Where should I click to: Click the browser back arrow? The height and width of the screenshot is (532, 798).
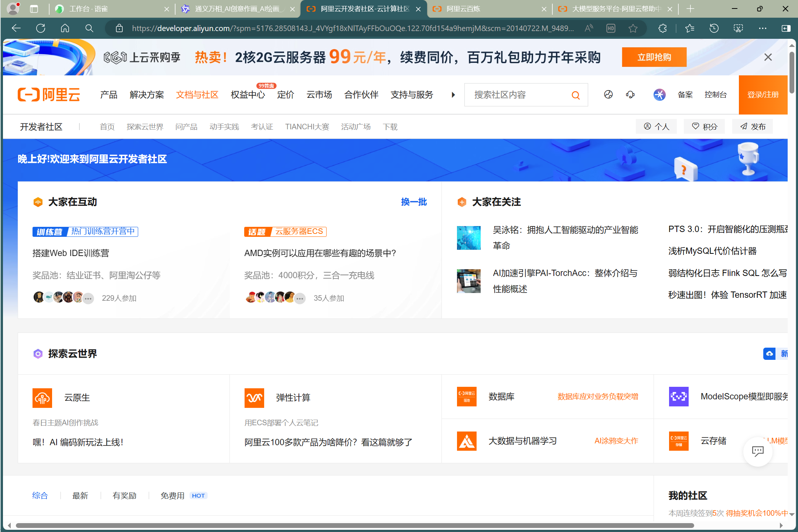click(16, 28)
